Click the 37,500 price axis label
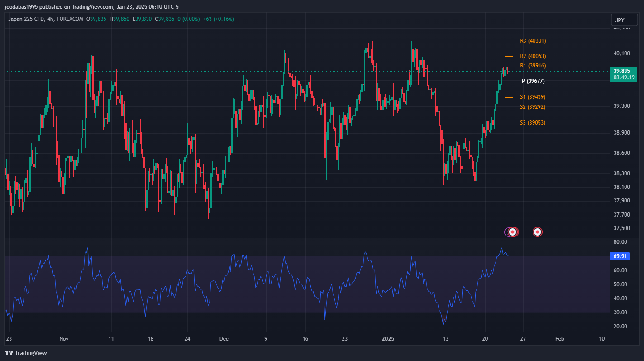This screenshot has width=644, height=361. (x=621, y=228)
